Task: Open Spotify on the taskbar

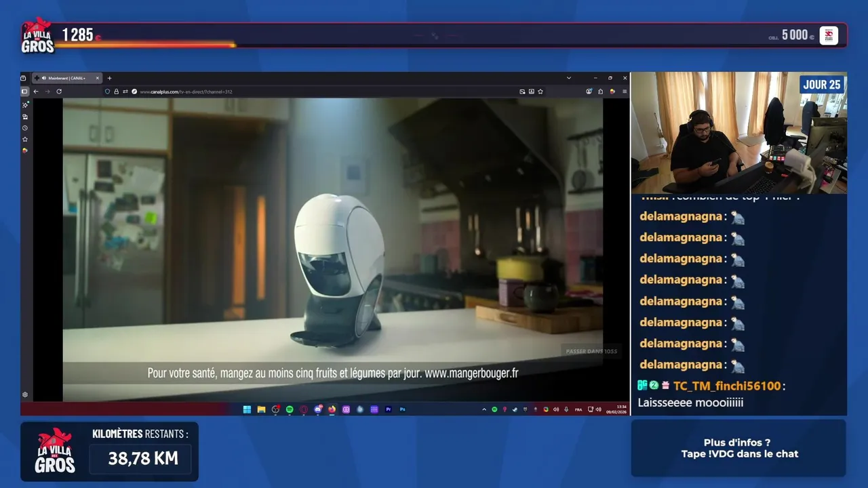Action: click(290, 409)
